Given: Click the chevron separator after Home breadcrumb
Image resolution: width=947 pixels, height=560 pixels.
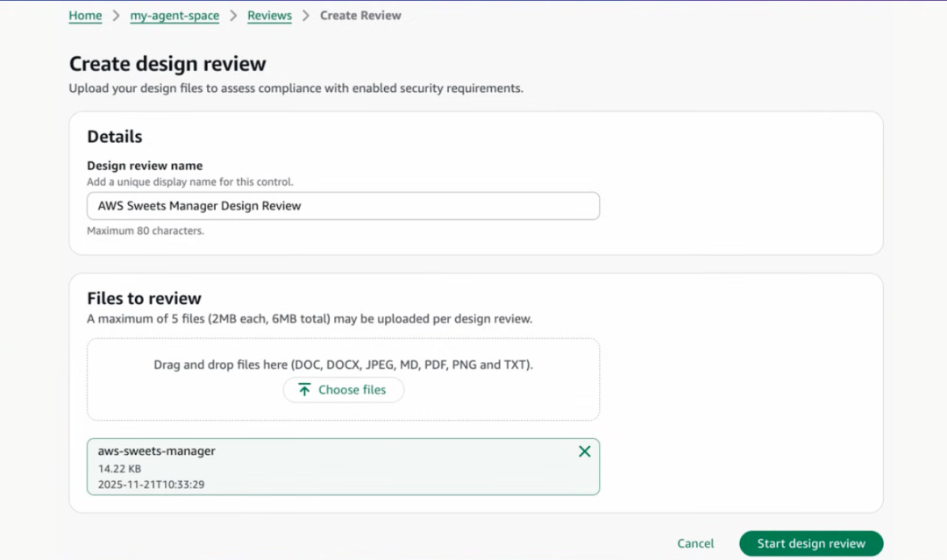Looking at the screenshot, I should tap(116, 16).
